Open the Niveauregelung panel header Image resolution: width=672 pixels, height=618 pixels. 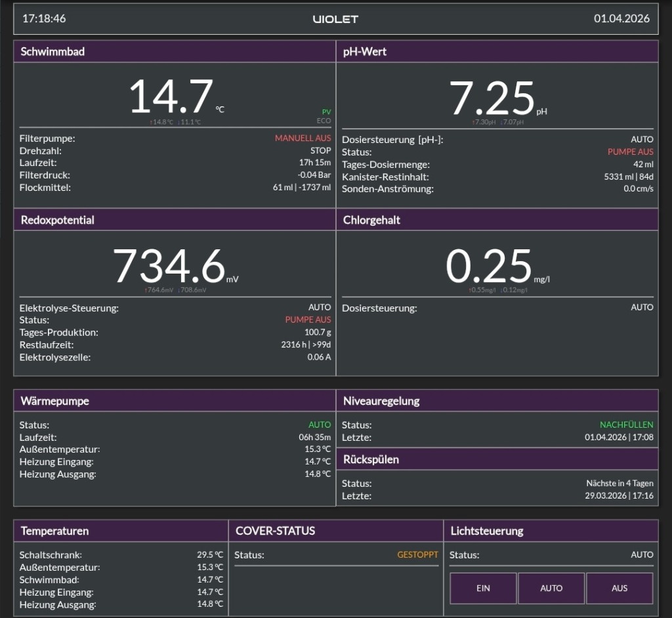click(x=497, y=401)
